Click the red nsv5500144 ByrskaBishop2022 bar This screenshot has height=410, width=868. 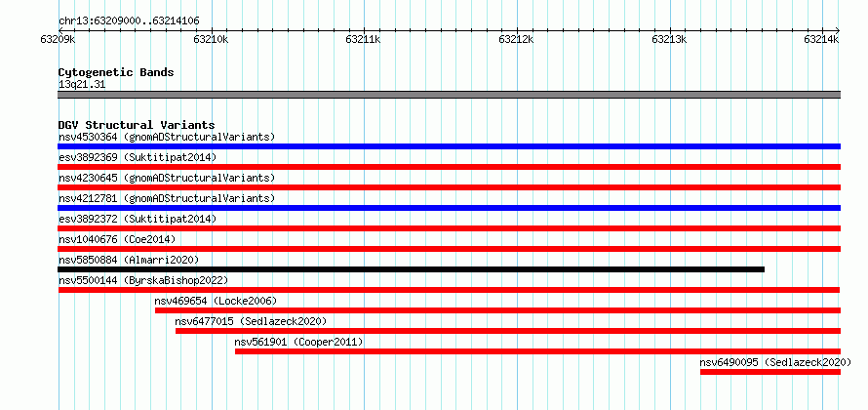coord(449,290)
